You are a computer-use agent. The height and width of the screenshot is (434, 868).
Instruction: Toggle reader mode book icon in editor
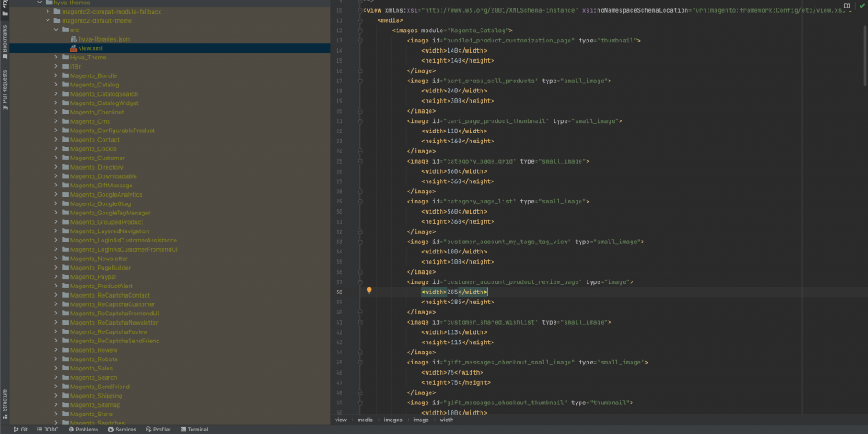coord(847,6)
